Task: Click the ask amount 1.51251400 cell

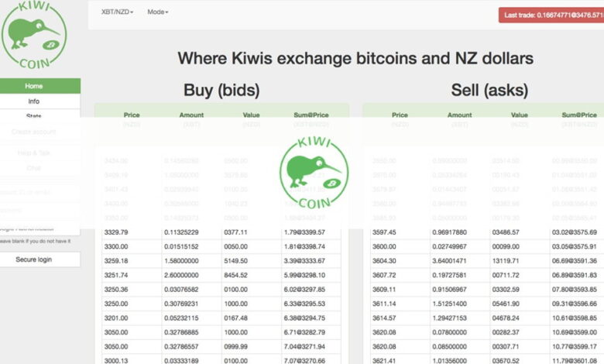Action: pyautogui.click(x=460, y=304)
